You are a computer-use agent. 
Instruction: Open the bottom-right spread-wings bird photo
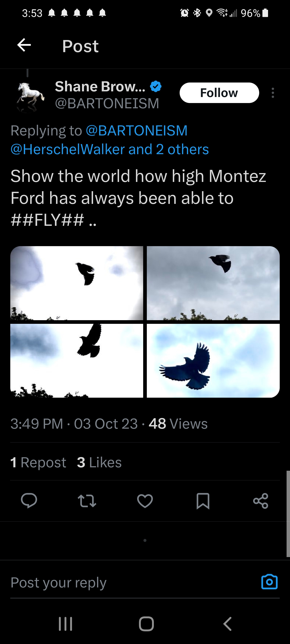tap(213, 360)
